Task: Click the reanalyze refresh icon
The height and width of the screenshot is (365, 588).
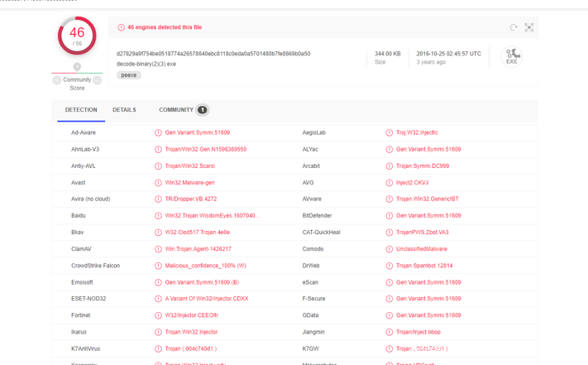Action: point(514,27)
